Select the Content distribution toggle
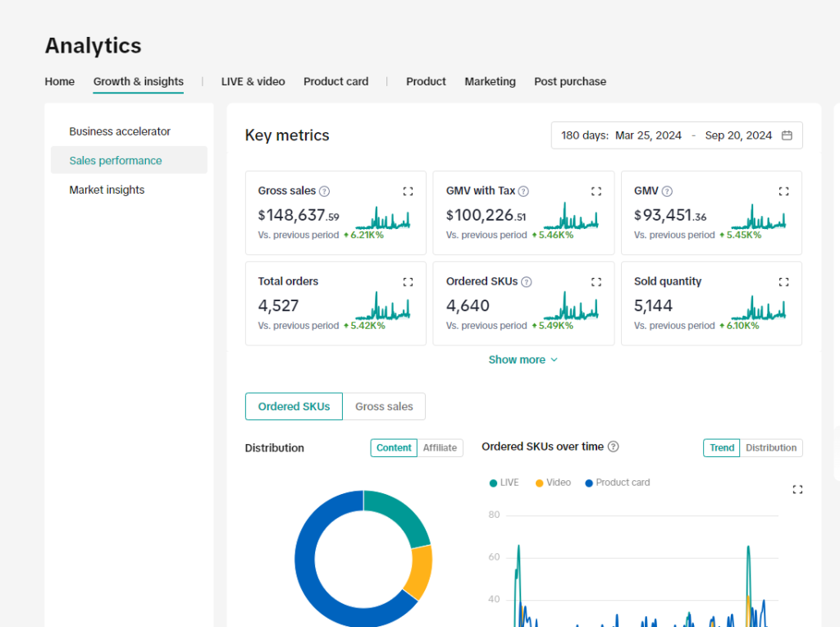 point(394,448)
